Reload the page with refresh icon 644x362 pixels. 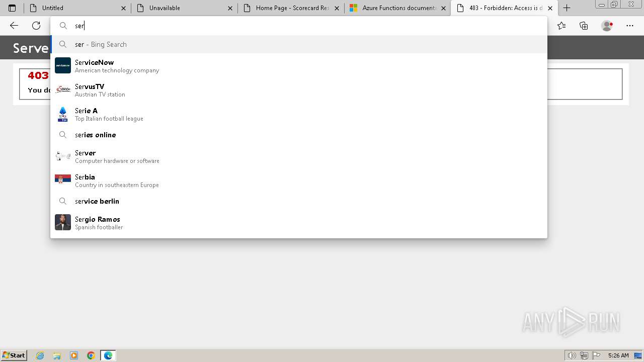(36, 26)
